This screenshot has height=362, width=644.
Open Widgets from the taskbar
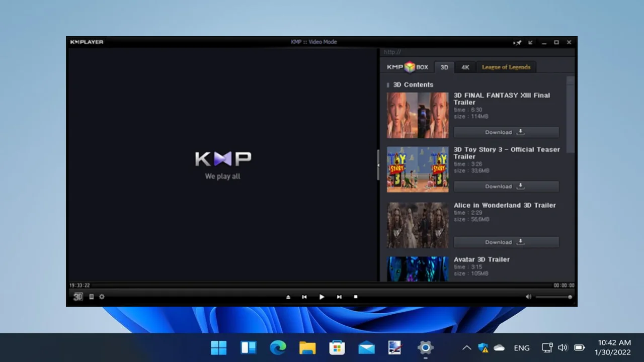[249, 347]
